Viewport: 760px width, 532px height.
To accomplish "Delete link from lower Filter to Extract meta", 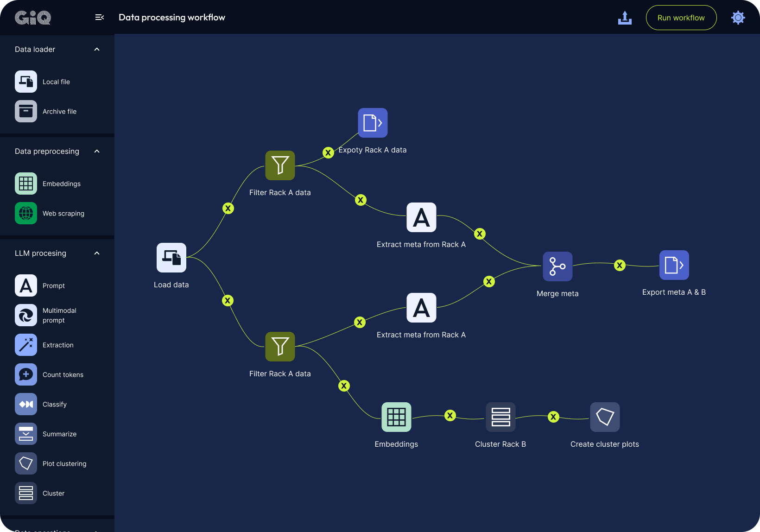I will 360,322.
